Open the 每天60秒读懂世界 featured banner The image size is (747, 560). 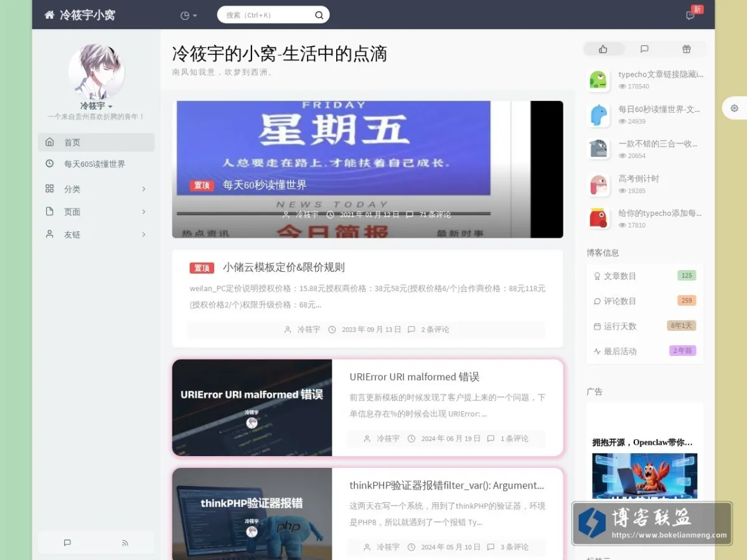click(367, 169)
